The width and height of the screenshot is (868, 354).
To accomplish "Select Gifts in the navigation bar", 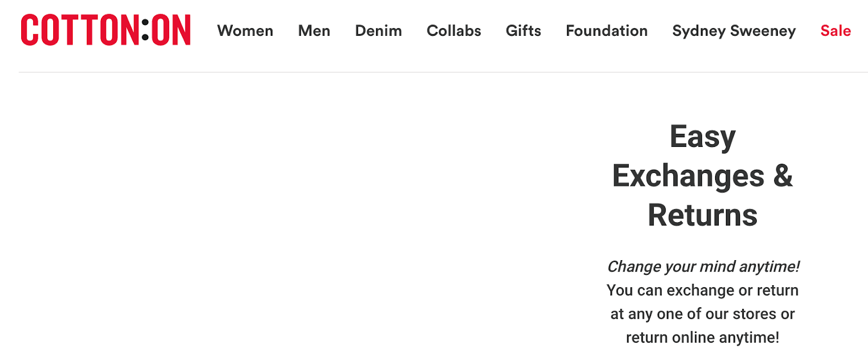I will click(x=523, y=31).
